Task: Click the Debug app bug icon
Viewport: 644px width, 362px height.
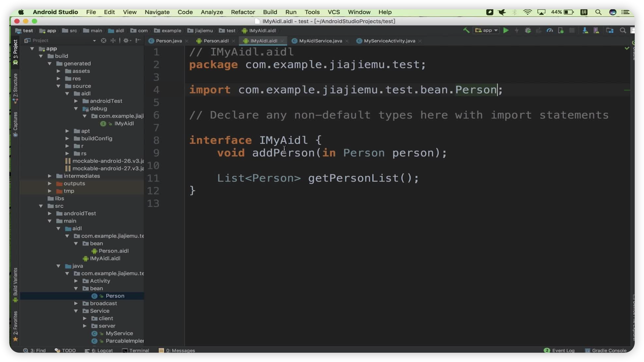Action: point(528,30)
